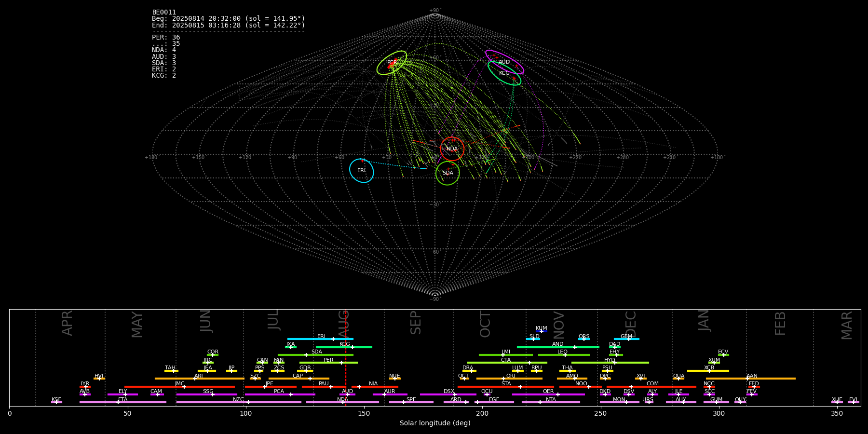This screenshot has width=868, height=434.
Task: Select the green SDA radiant circle on the map
Action: (x=448, y=173)
